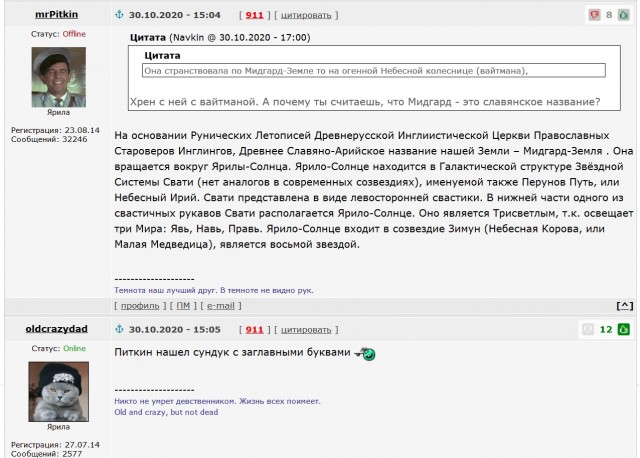Click the e-mail link under mrPitkin's post
The width and height of the screenshot is (640, 458).
pyautogui.click(x=220, y=306)
